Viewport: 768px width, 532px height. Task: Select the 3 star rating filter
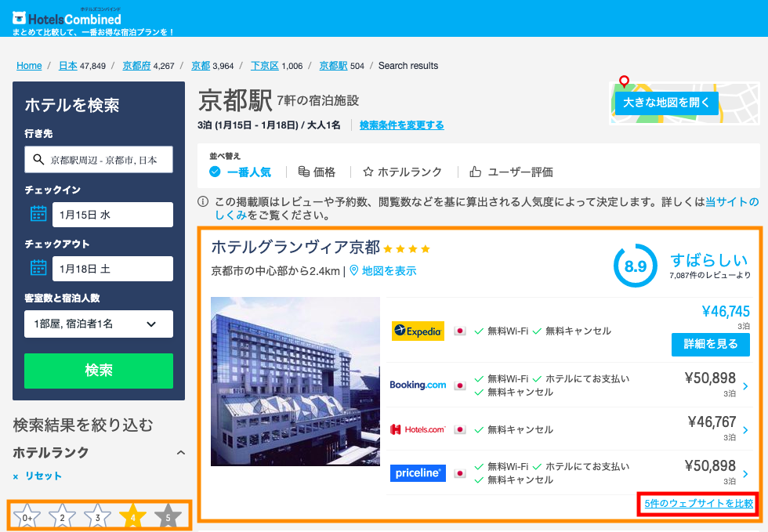[97, 516]
